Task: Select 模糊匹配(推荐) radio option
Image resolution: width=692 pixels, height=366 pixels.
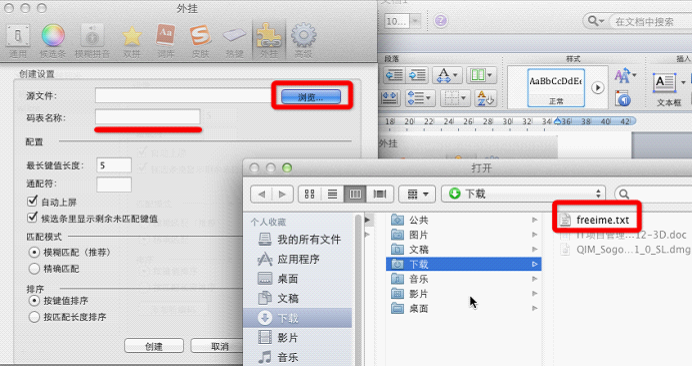Action: [34, 253]
